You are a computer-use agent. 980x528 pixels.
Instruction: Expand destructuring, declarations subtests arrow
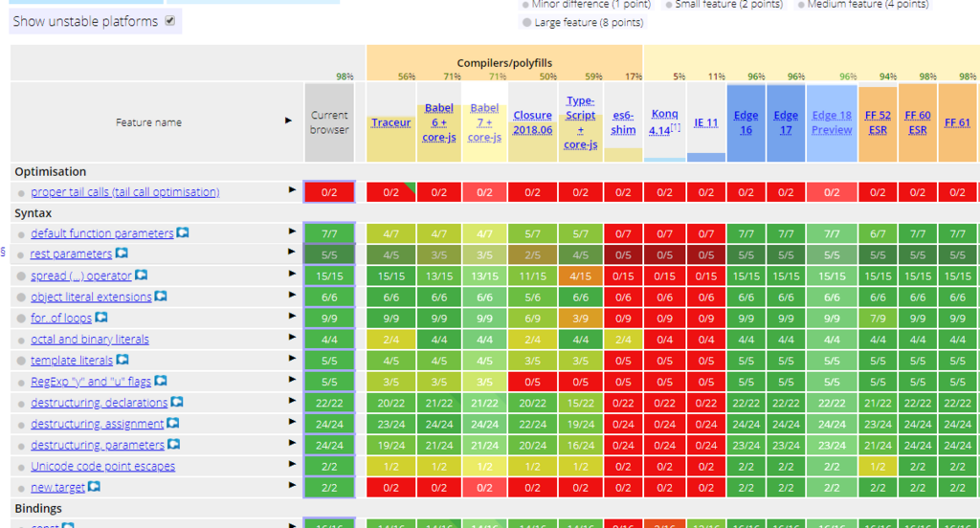pyautogui.click(x=292, y=401)
